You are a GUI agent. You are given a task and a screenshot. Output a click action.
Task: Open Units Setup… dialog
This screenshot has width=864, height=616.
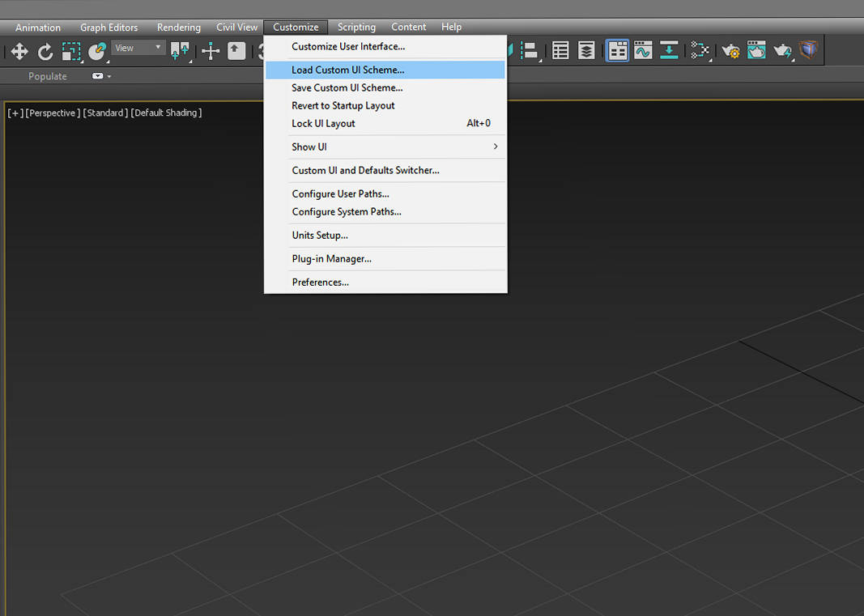tap(385, 236)
